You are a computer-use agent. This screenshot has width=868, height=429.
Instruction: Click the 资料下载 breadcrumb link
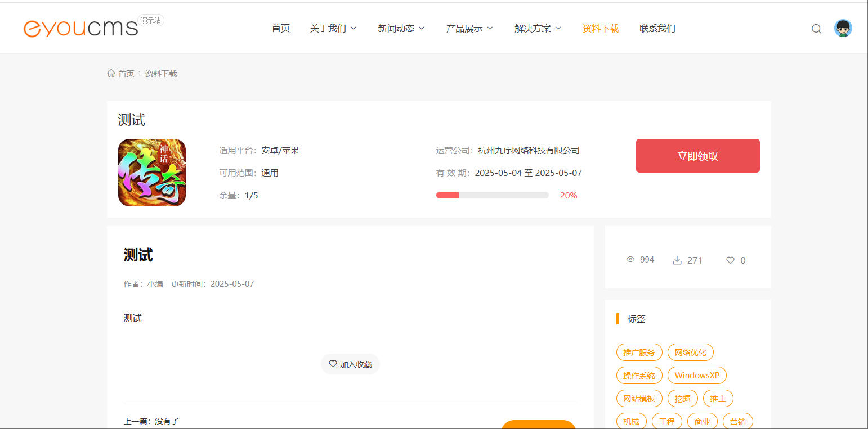click(161, 74)
